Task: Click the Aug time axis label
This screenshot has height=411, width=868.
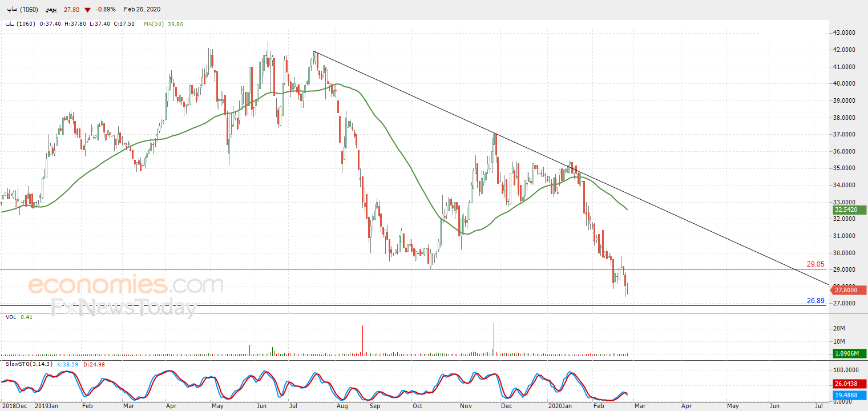Action: [342, 406]
